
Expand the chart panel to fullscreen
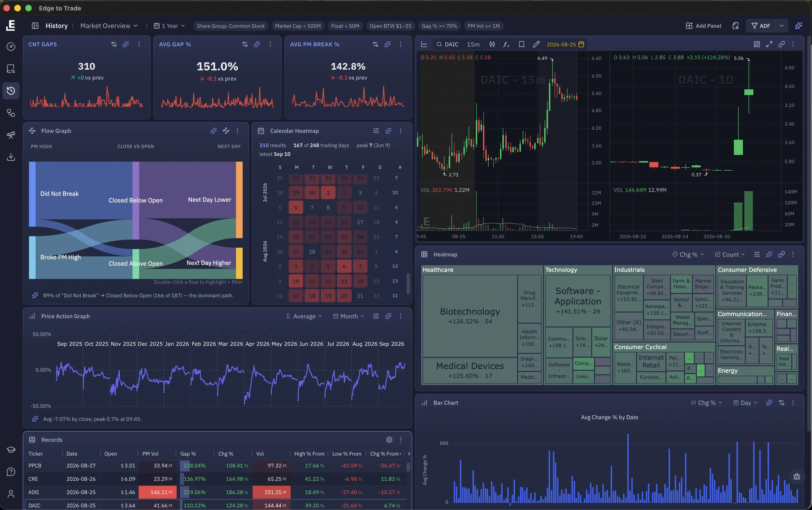769,44
